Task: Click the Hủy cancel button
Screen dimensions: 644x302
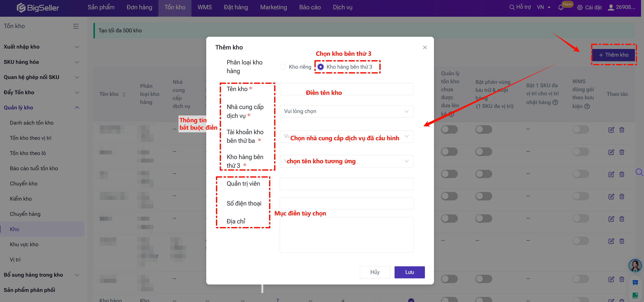Action: (x=375, y=272)
